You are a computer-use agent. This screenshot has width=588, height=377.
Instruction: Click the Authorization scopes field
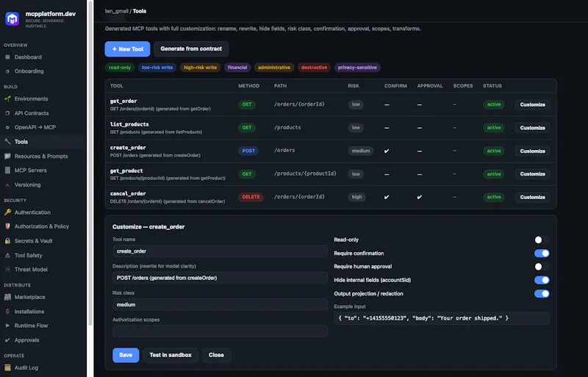(x=220, y=331)
